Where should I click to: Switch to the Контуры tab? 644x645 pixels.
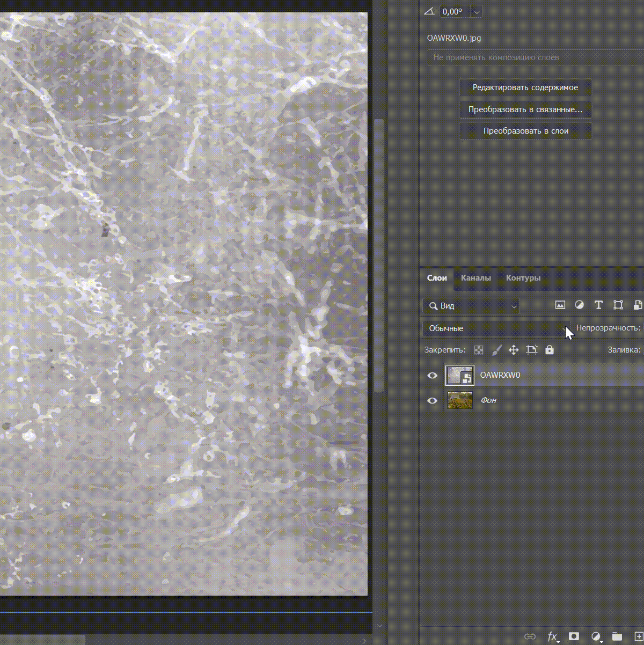523,278
